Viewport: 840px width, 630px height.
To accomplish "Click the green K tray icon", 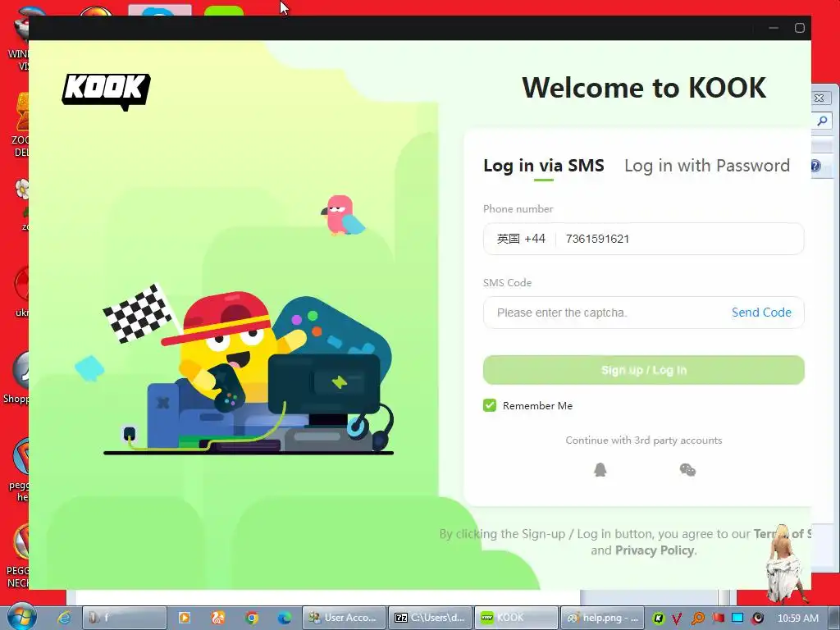I will tap(659, 619).
